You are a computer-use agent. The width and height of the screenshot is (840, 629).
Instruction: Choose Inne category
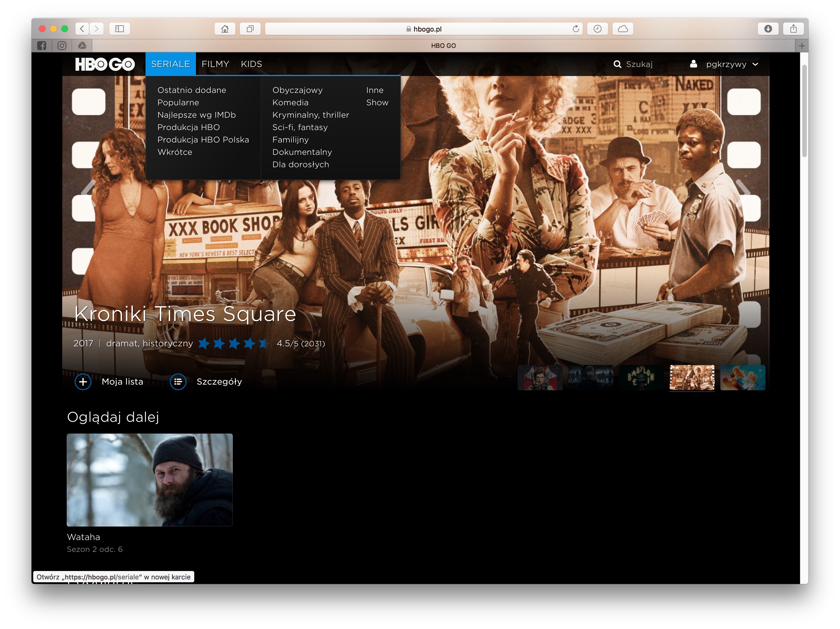375,90
